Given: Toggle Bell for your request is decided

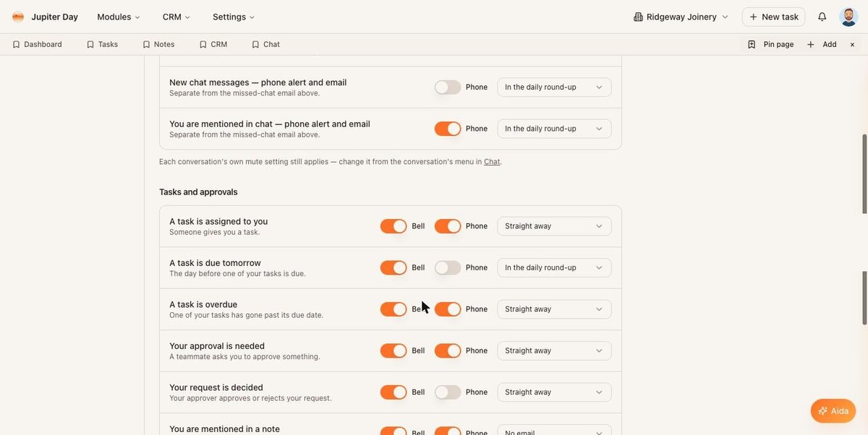Looking at the screenshot, I should (393, 392).
